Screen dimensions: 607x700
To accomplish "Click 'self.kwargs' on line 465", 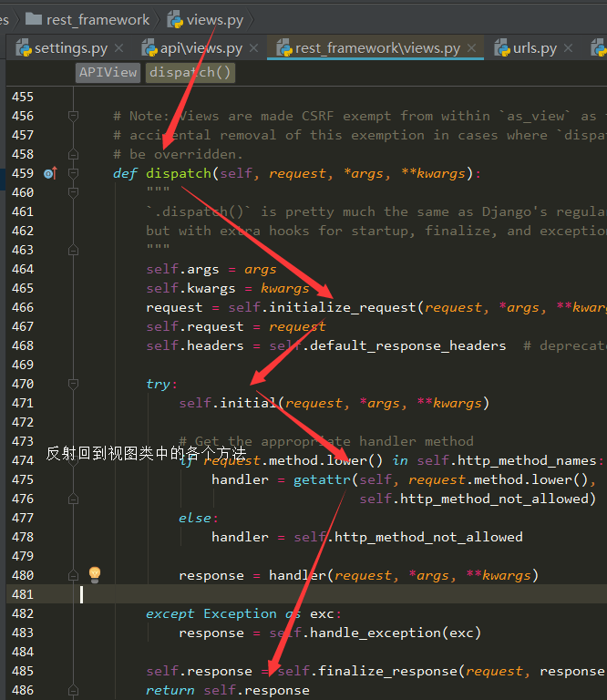I will [x=190, y=288].
